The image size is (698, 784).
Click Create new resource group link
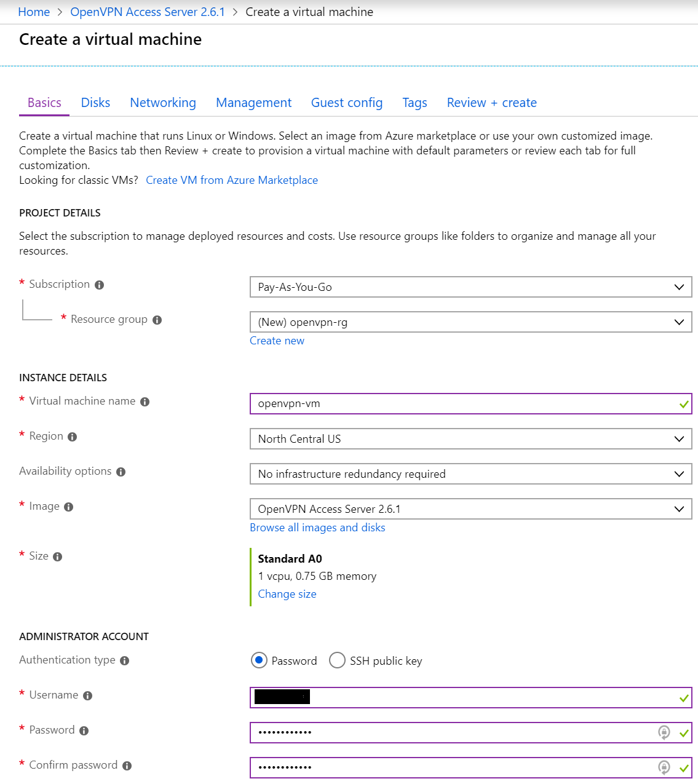[277, 341]
